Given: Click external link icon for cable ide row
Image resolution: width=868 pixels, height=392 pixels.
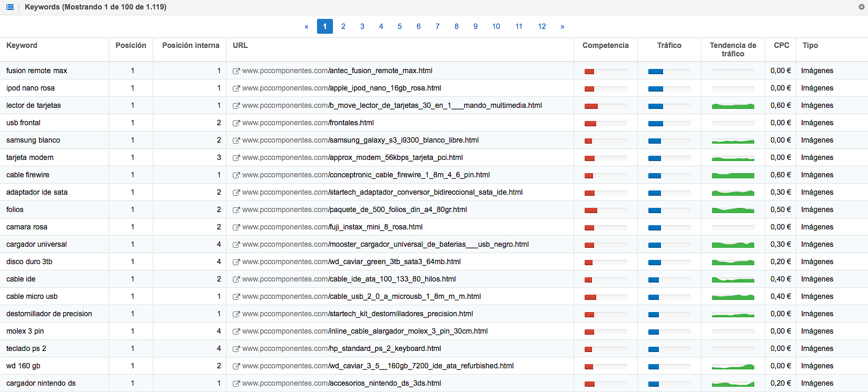Looking at the screenshot, I should (x=236, y=279).
